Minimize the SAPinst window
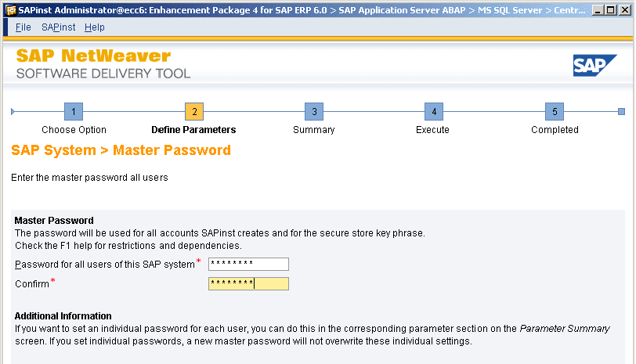Image resolution: width=636 pixels, height=364 pixels. [597, 10]
